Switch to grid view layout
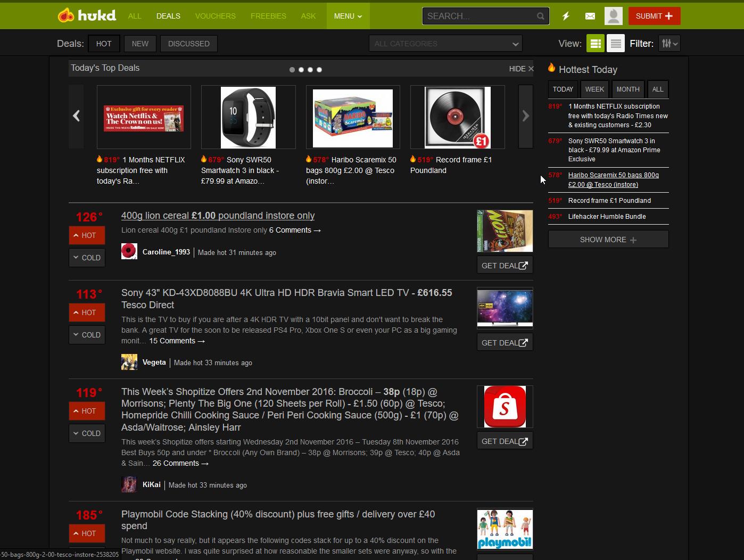The height and width of the screenshot is (560, 744). [x=596, y=43]
